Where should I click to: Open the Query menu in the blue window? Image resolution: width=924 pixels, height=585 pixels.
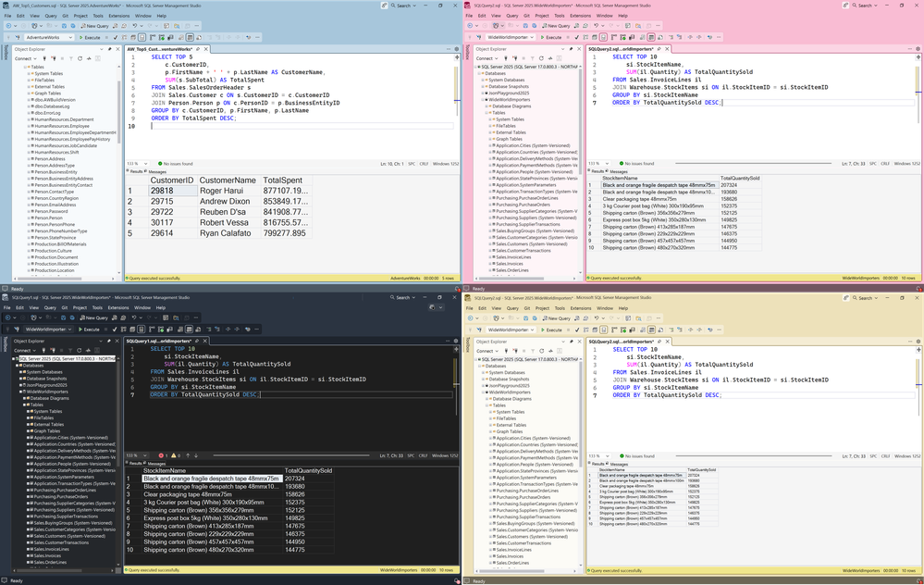(51, 16)
